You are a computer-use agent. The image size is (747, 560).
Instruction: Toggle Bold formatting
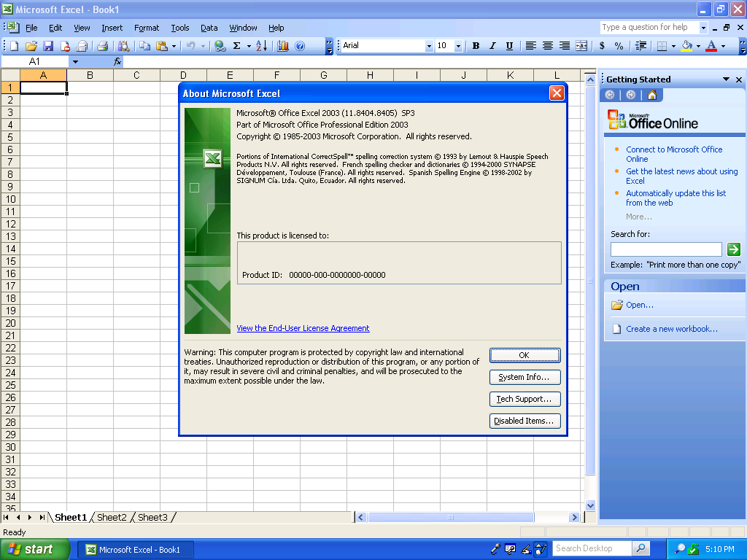click(476, 46)
